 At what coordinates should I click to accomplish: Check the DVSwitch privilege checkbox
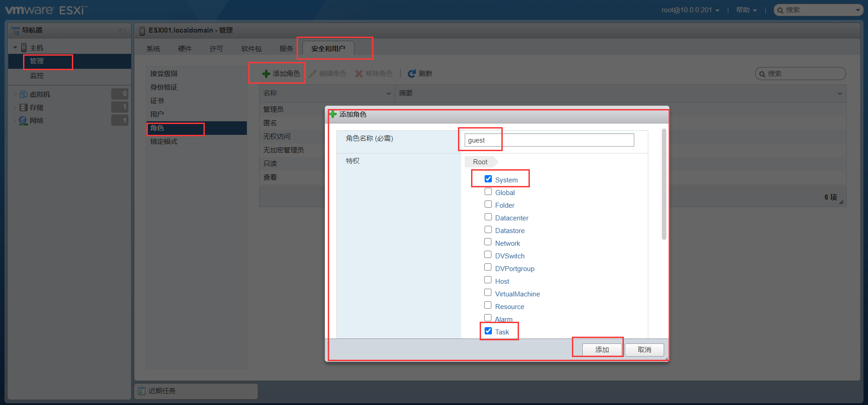tap(488, 254)
